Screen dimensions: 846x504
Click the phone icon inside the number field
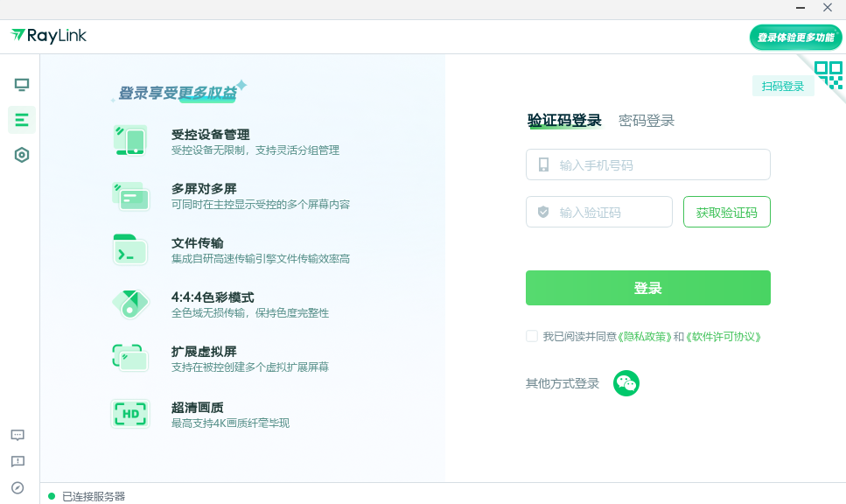tap(543, 164)
